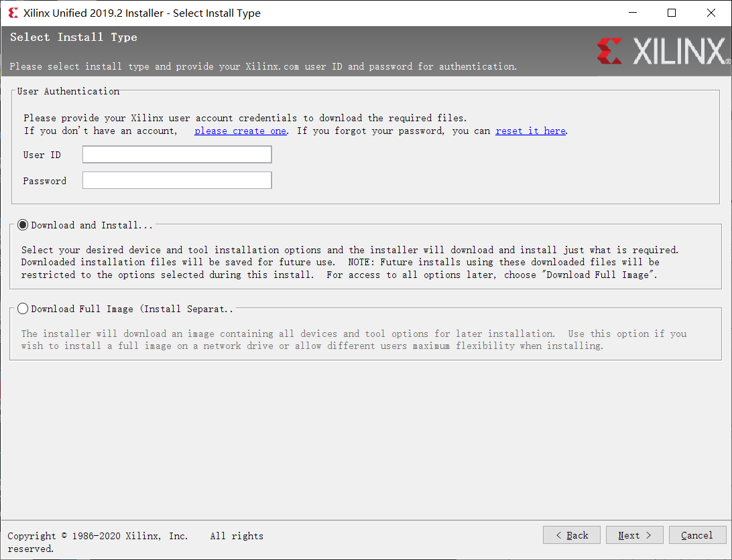Click the 'User Authentication' group label
Image resolution: width=732 pixels, height=560 pixels.
[68, 92]
